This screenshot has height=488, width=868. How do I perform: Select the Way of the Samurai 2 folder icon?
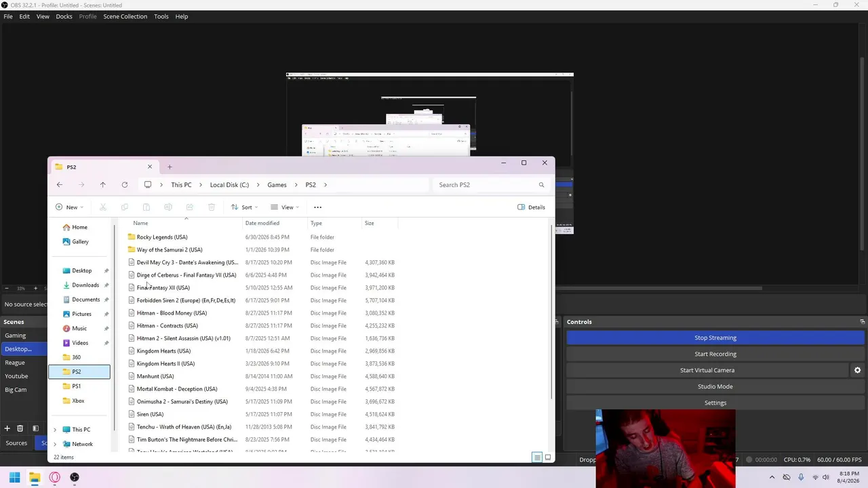click(x=132, y=250)
